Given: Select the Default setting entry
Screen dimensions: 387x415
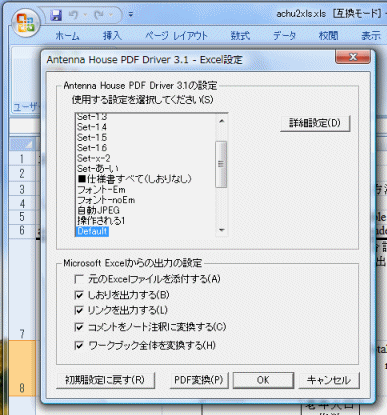Looking at the screenshot, I should 92,231.
